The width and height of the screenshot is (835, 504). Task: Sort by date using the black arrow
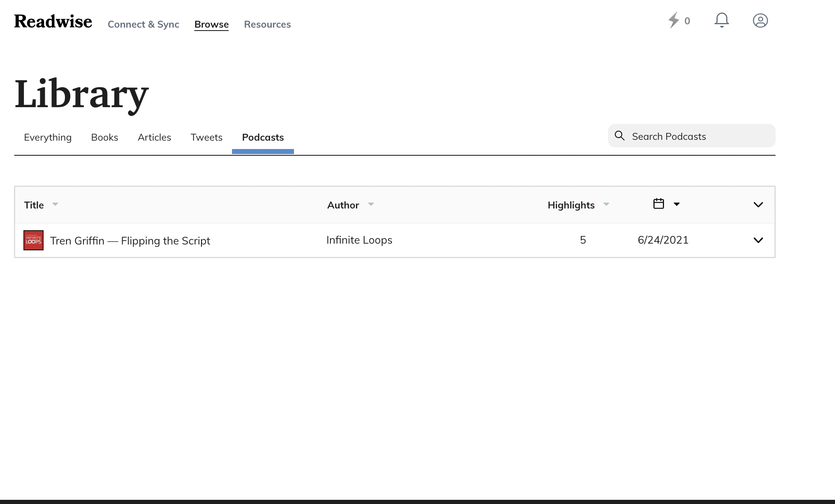677,204
